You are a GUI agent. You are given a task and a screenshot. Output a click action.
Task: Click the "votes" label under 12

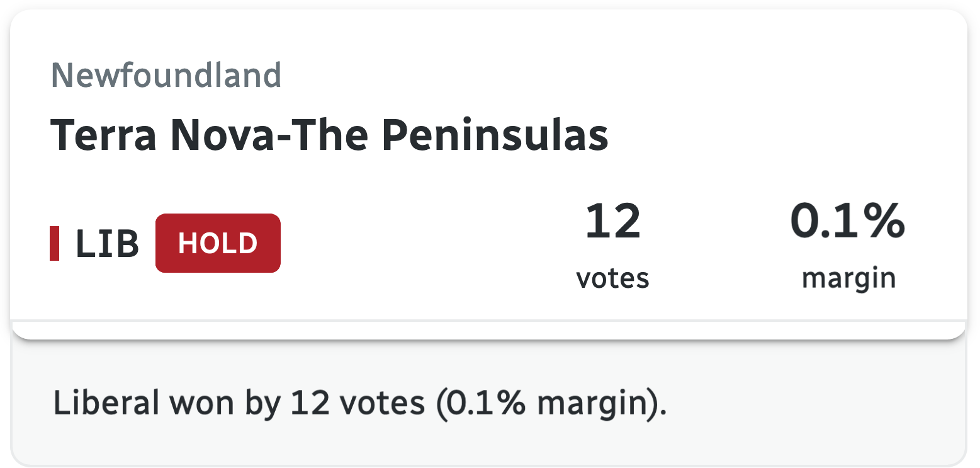[x=612, y=277]
